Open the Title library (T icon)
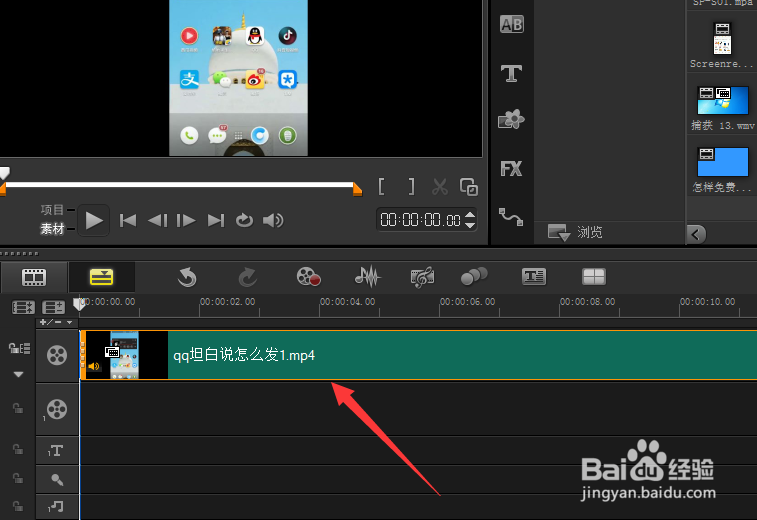The image size is (757, 520). (511, 74)
